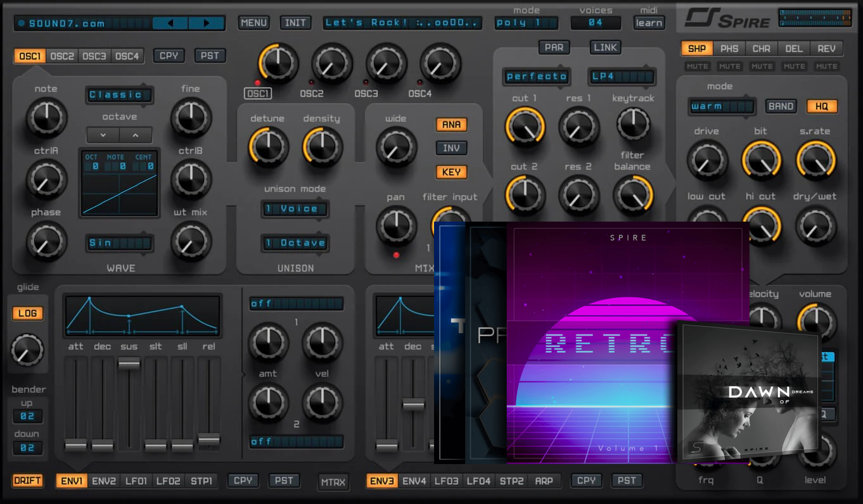Mute the REV effect
Image resolution: width=863 pixels, height=504 pixels.
tap(826, 66)
